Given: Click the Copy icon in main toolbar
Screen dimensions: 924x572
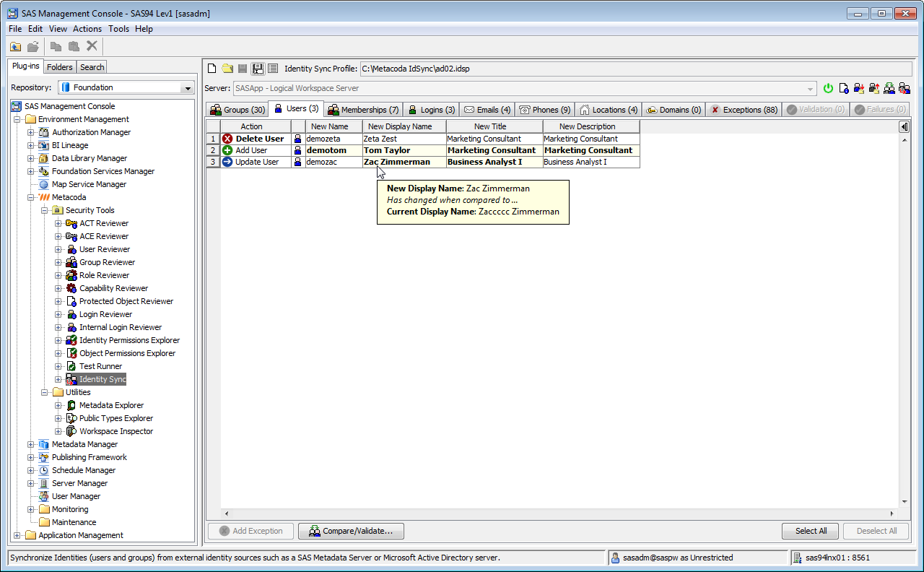Looking at the screenshot, I should point(56,46).
